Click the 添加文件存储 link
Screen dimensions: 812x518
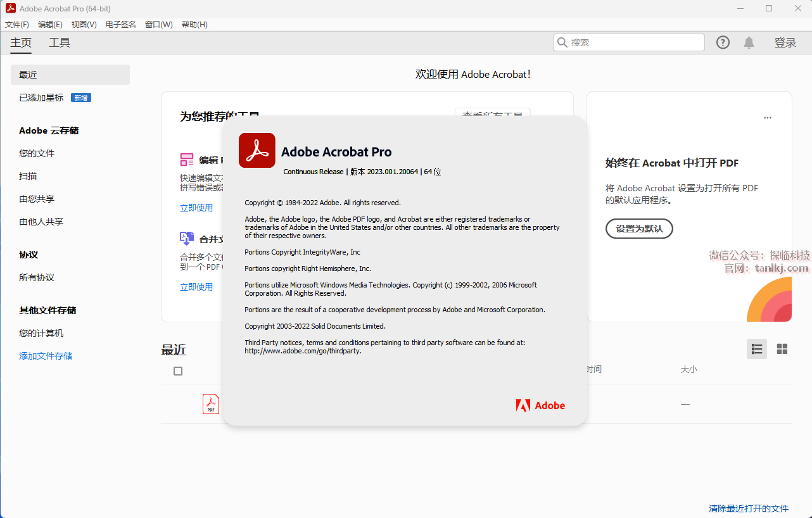coord(46,356)
